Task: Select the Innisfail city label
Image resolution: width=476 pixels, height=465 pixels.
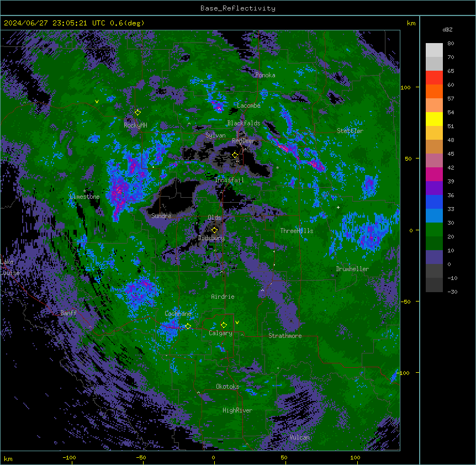Action: tap(229, 180)
